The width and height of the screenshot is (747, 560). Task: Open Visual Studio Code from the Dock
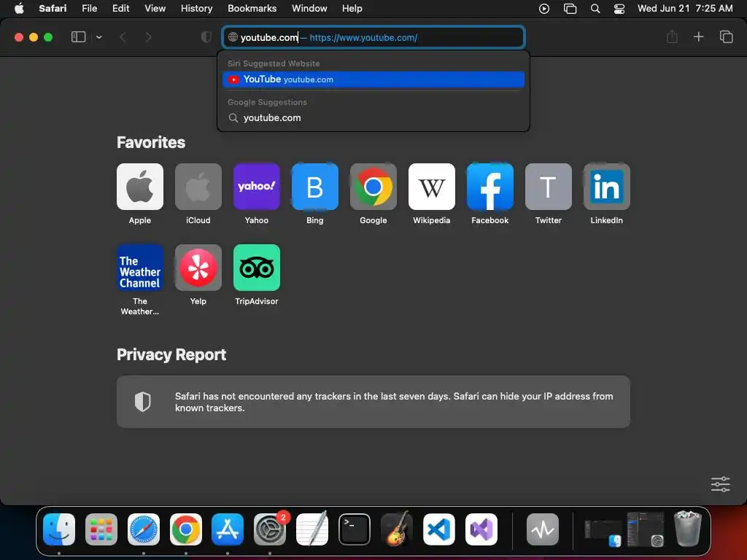tap(438, 529)
